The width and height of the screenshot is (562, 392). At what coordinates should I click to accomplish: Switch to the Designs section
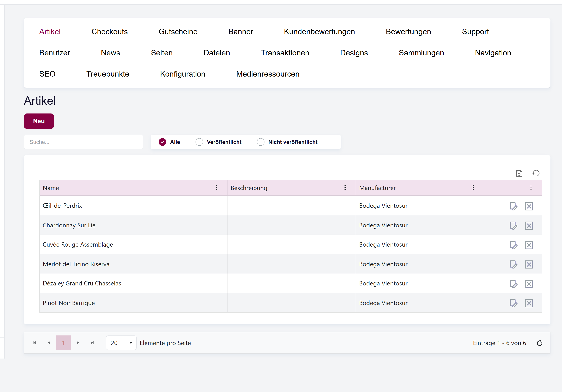[x=354, y=53]
